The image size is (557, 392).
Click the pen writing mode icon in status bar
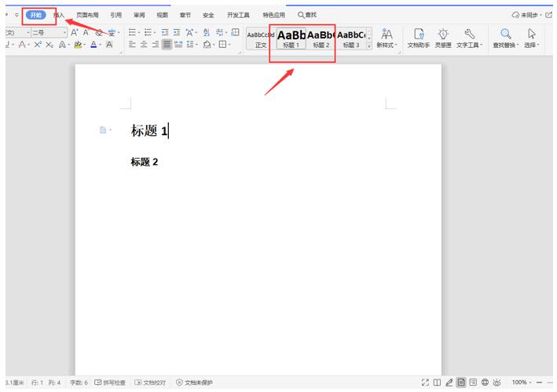[x=449, y=383]
